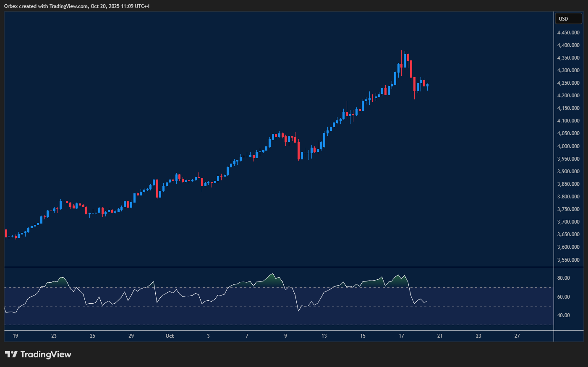Click the 13 date label on time axis
Screen dimensions: 588x367
click(x=324, y=336)
